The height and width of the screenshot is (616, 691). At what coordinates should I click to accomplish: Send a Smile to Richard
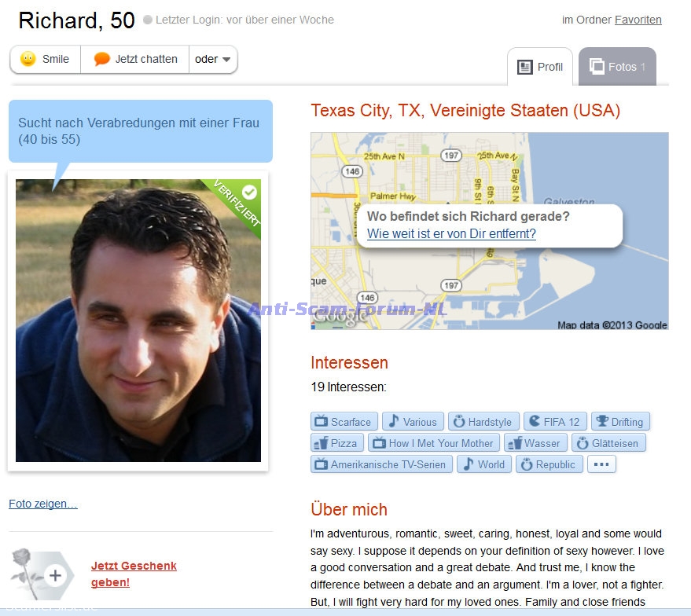click(x=45, y=59)
